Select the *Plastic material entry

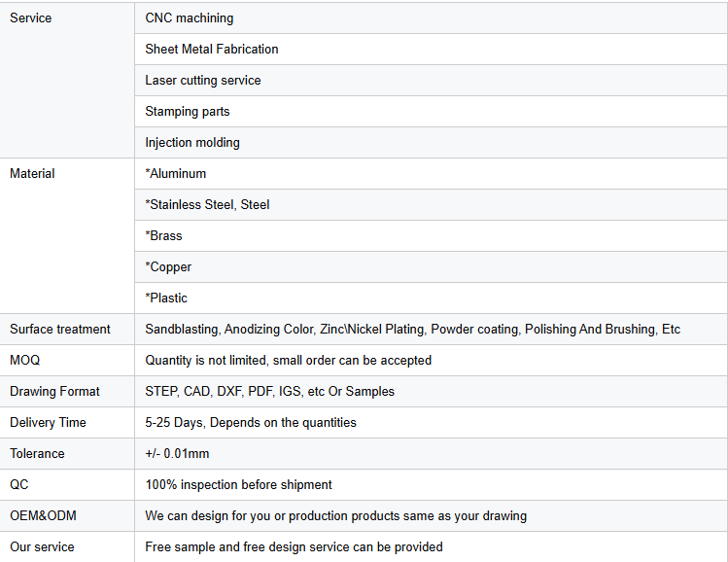pyautogui.click(x=166, y=299)
